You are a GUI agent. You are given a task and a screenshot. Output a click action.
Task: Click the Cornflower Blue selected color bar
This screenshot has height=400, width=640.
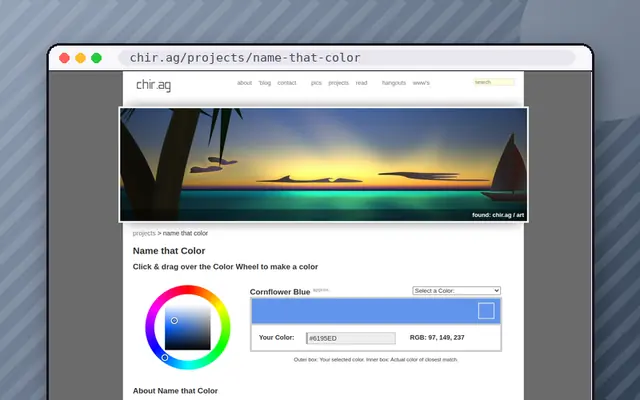(x=376, y=311)
